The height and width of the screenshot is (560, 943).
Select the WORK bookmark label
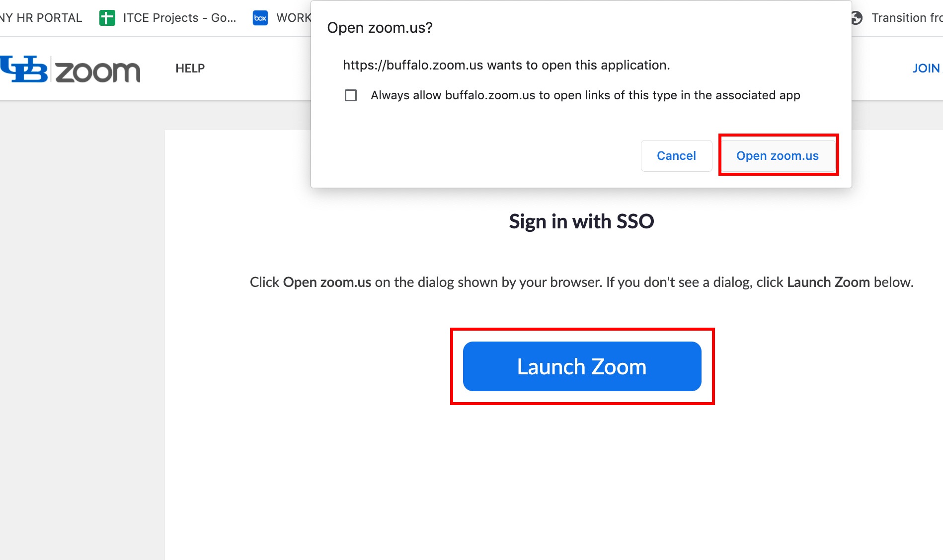click(294, 18)
